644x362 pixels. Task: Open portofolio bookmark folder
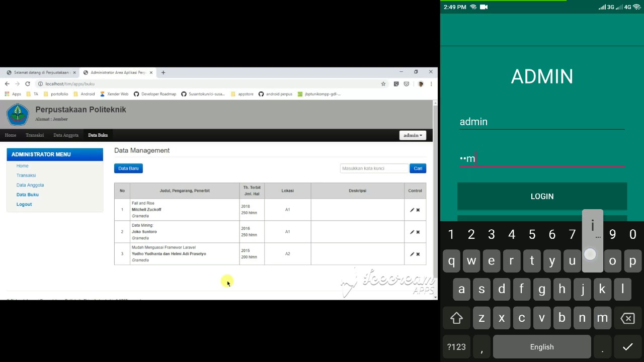pos(56,94)
